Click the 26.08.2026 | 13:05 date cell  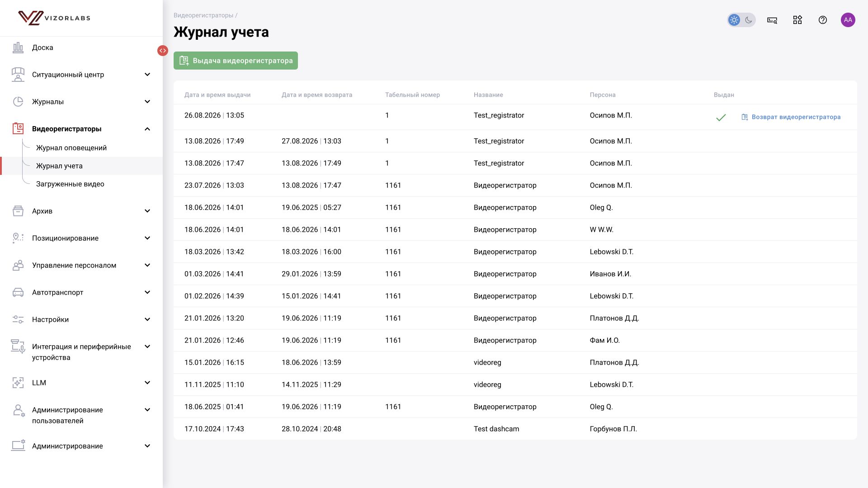tap(214, 115)
